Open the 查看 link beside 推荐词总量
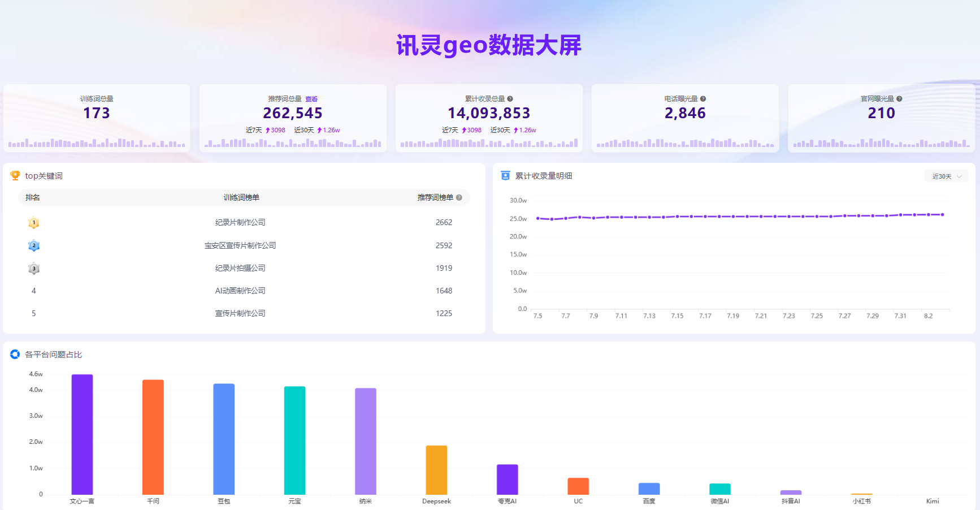 pos(311,99)
